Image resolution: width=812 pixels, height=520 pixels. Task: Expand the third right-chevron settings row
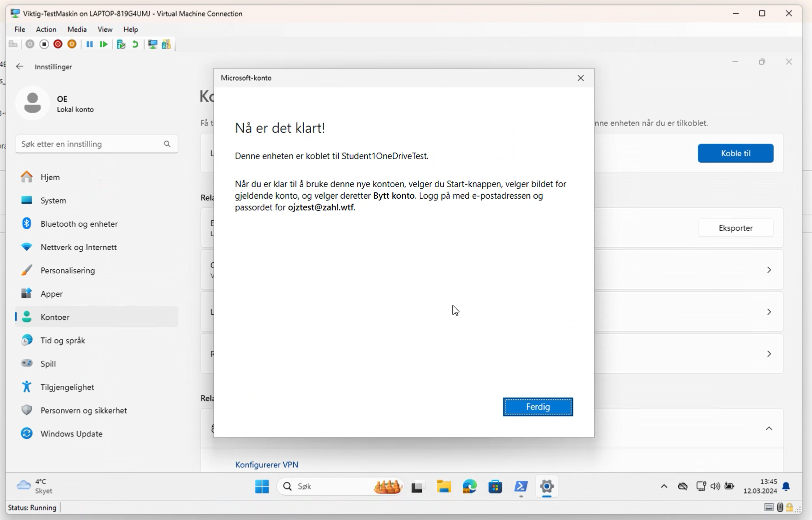769,354
